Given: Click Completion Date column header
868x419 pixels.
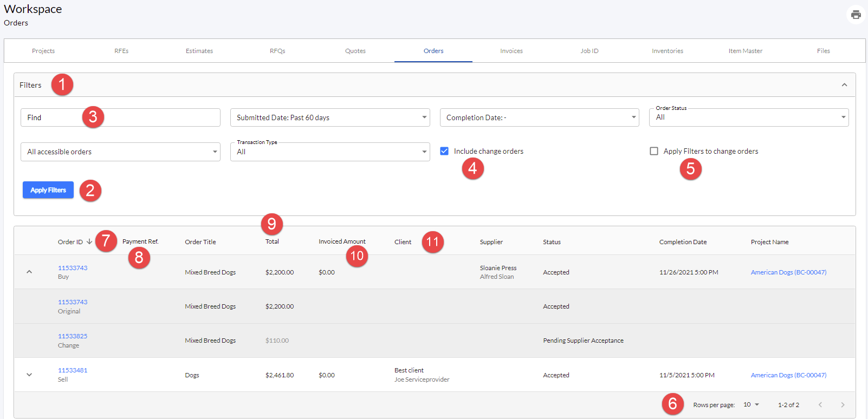Looking at the screenshot, I should (x=683, y=242).
